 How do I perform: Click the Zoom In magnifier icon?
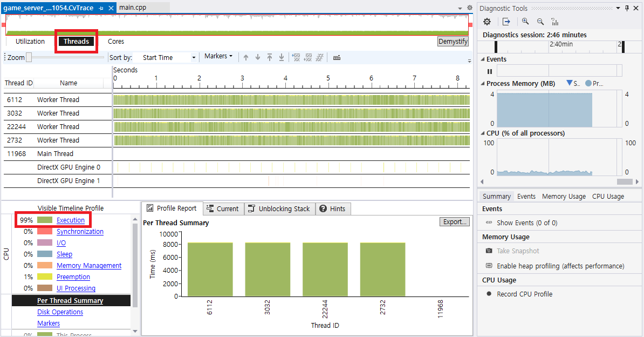tap(525, 22)
